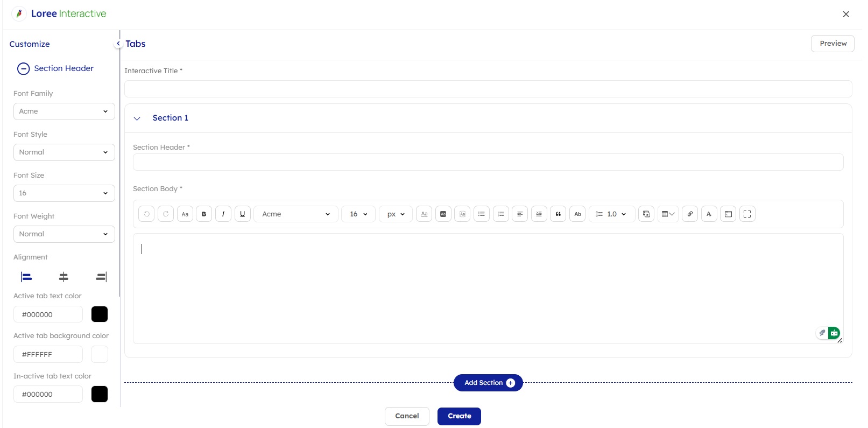Screen dimensions: 868x428
Task: Open the Font Family dropdown in Customize
Action: [x=64, y=111]
